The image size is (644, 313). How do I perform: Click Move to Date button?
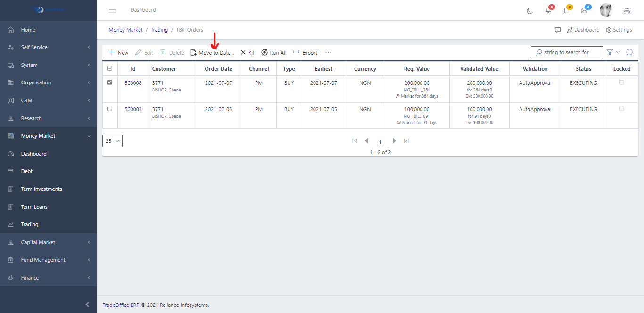coord(212,53)
